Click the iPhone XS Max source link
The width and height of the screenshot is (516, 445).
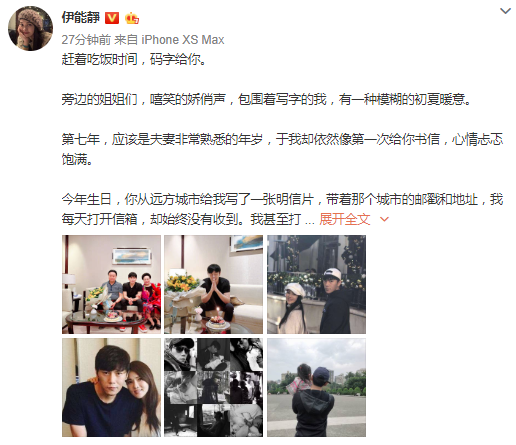click(183, 40)
